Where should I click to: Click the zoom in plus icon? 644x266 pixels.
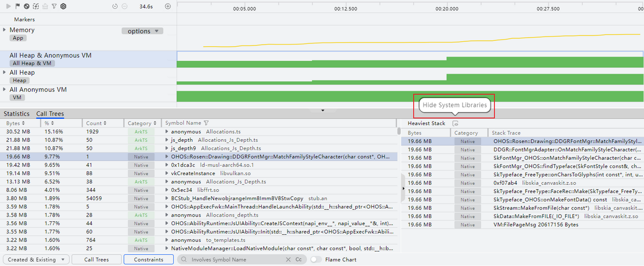coord(168,6)
